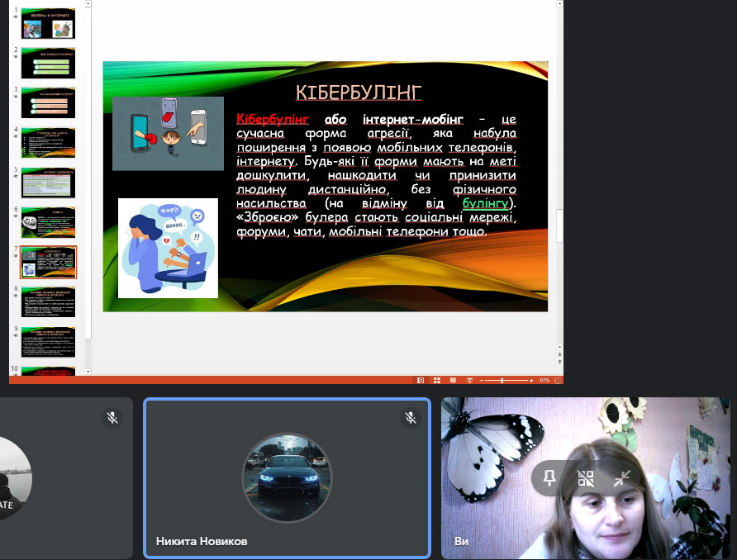Image resolution: width=737 pixels, height=560 pixels.
Task: Switch to Normal view in PowerPoint status bar
Action: (x=421, y=380)
